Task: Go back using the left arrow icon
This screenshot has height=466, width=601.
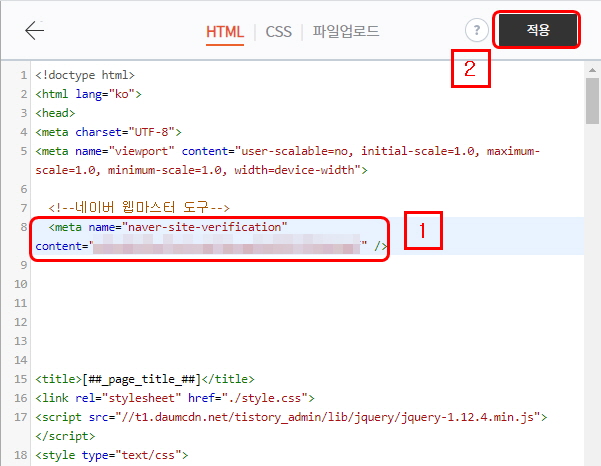Action: point(34,30)
